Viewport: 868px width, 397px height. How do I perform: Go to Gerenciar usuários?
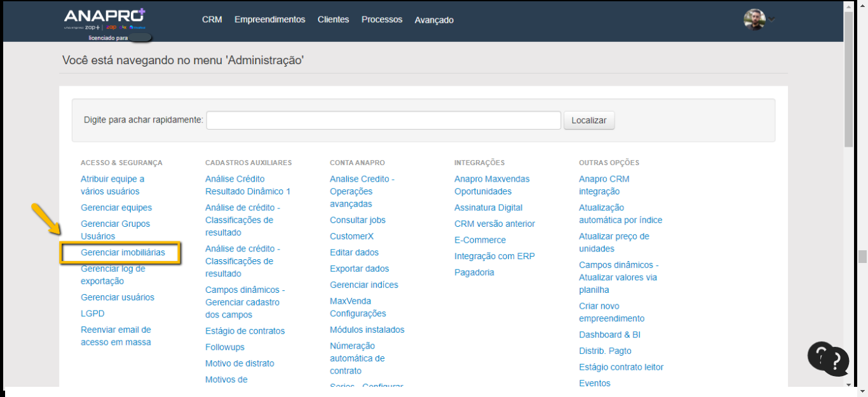click(118, 297)
